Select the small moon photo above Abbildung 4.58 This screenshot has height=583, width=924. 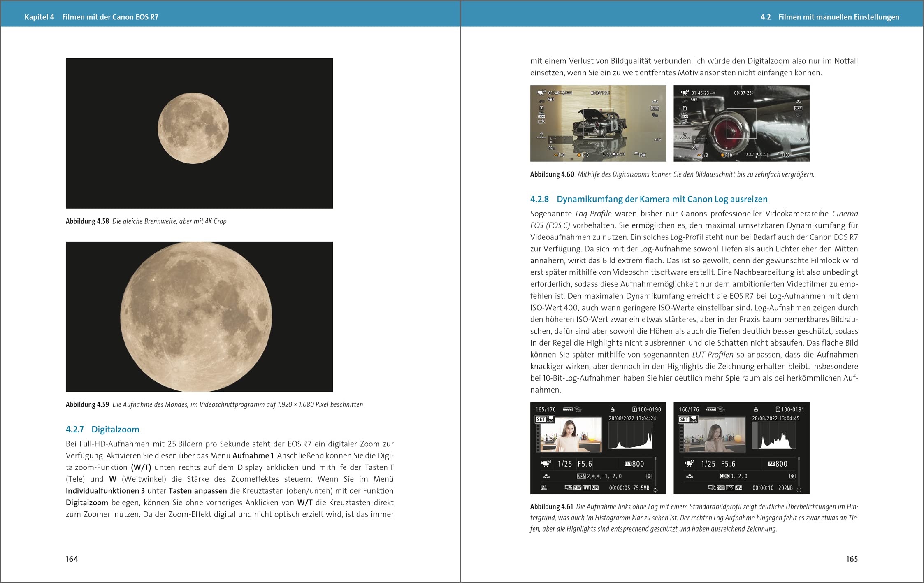tap(200, 133)
